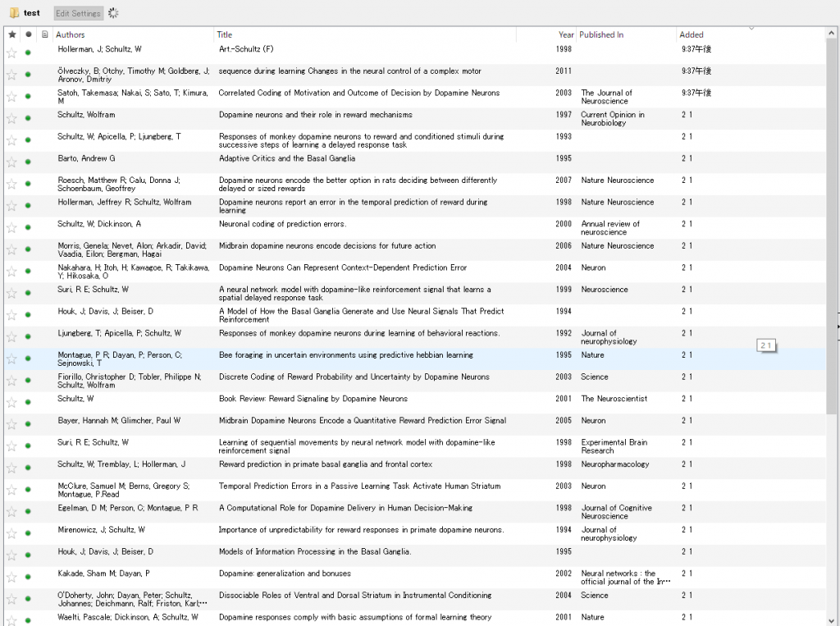Click 'Current Opinion in Neurobiology' journal cell
840x626 pixels.
coord(613,118)
